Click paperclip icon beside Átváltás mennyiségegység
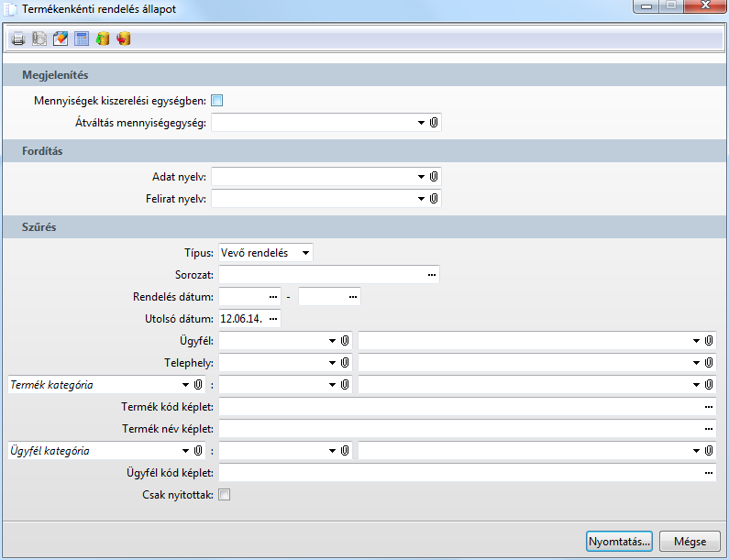The image size is (729, 560). pos(434,122)
